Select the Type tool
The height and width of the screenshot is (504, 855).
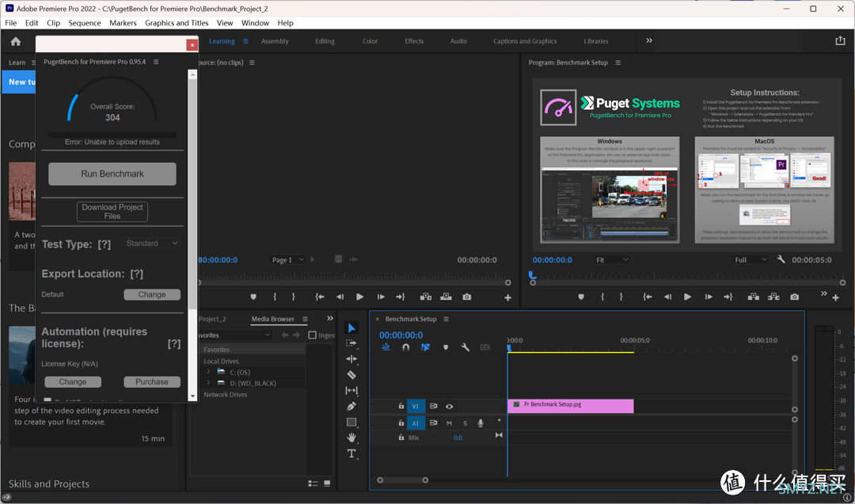point(351,453)
